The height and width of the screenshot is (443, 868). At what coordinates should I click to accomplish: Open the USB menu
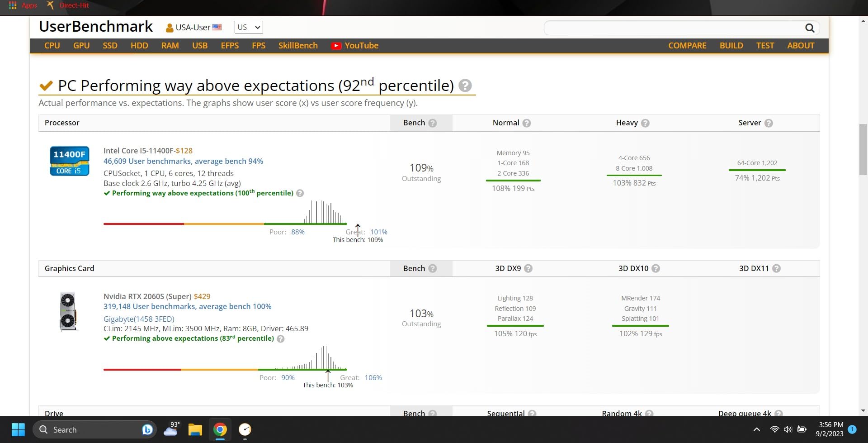(200, 46)
